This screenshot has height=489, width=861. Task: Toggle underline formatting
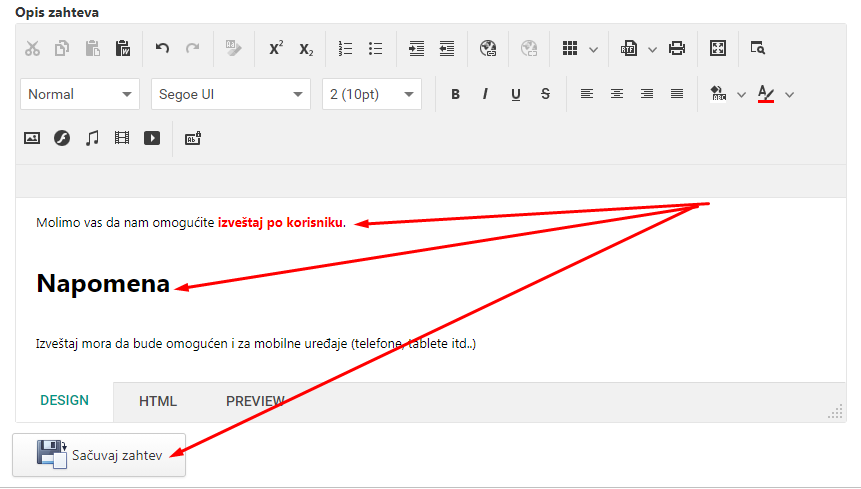pyautogui.click(x=515, y=95)
